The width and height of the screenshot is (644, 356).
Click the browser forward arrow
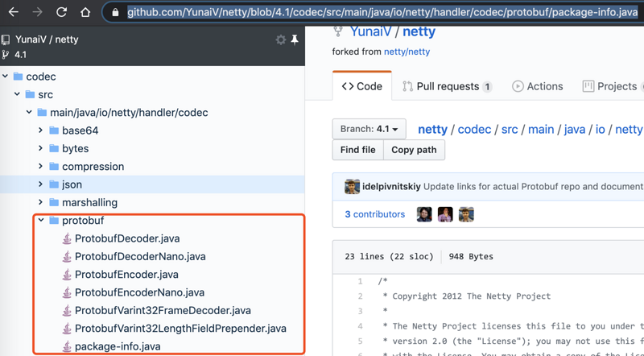pyautogui.click(x=37, y=13)
